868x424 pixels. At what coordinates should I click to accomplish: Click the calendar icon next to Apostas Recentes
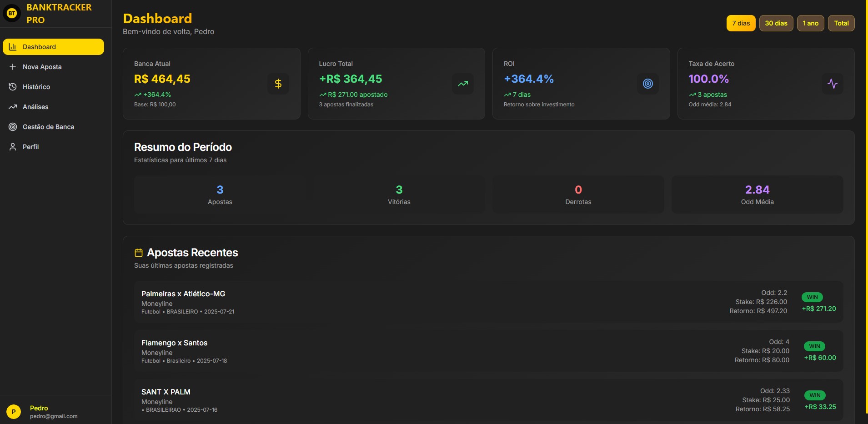138,252
